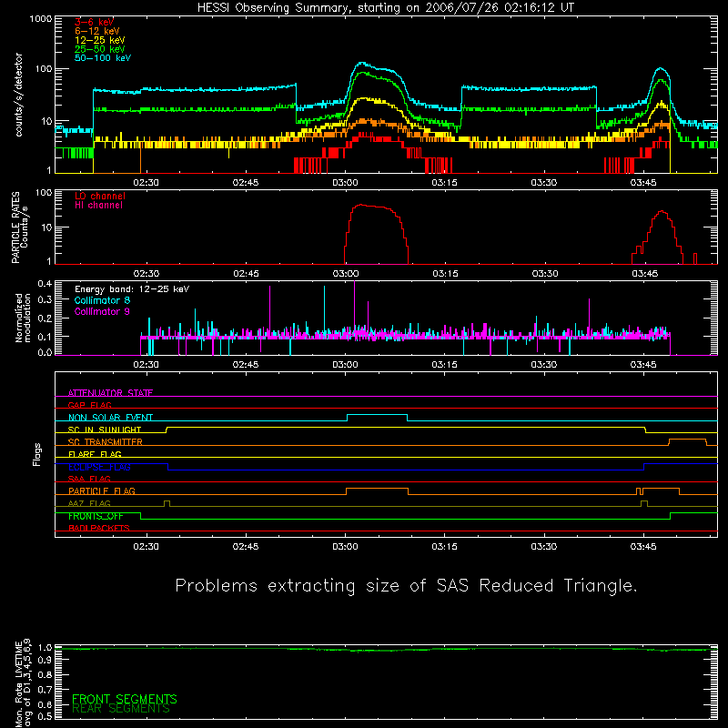Click the SC_TRANSMITTER raised step near 03:50
Image resolution: width=728 pixels, height=728 pixels.
[687, 440]
